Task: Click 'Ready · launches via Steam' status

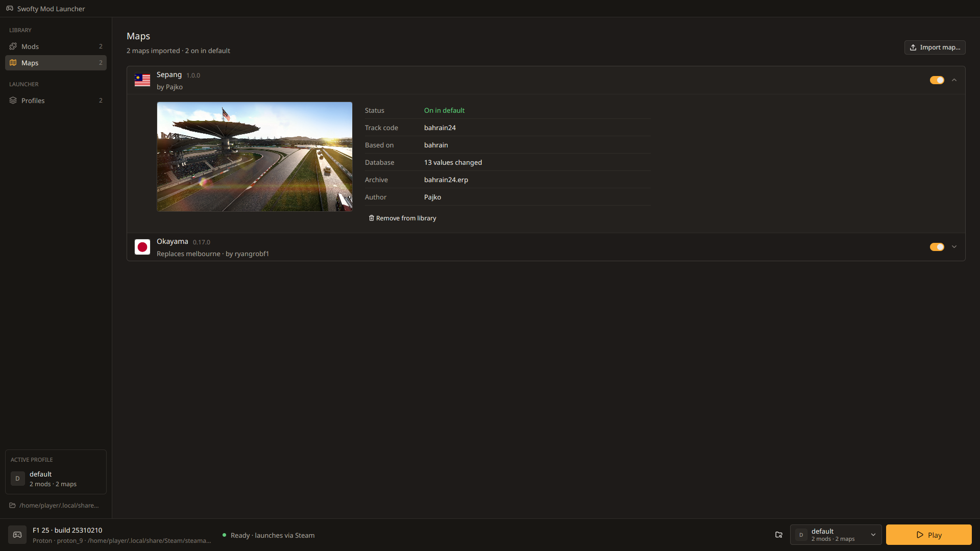Action: [x=273, y=535]
